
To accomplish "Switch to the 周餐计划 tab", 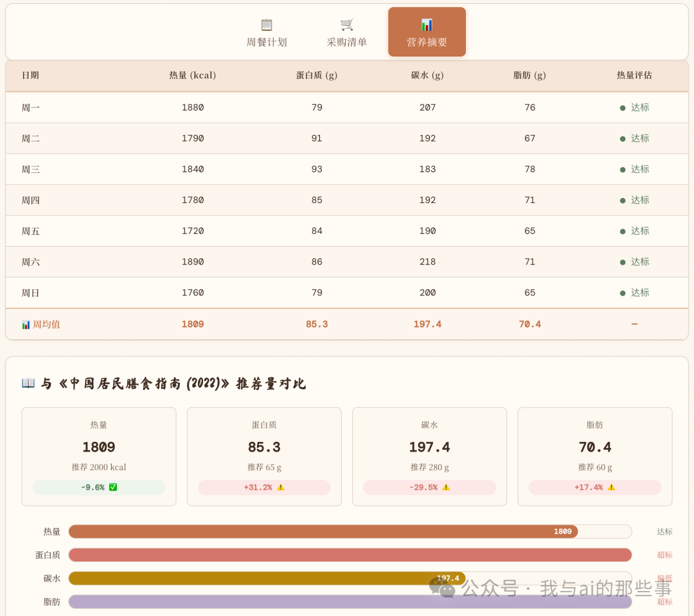I will (267, 32).
